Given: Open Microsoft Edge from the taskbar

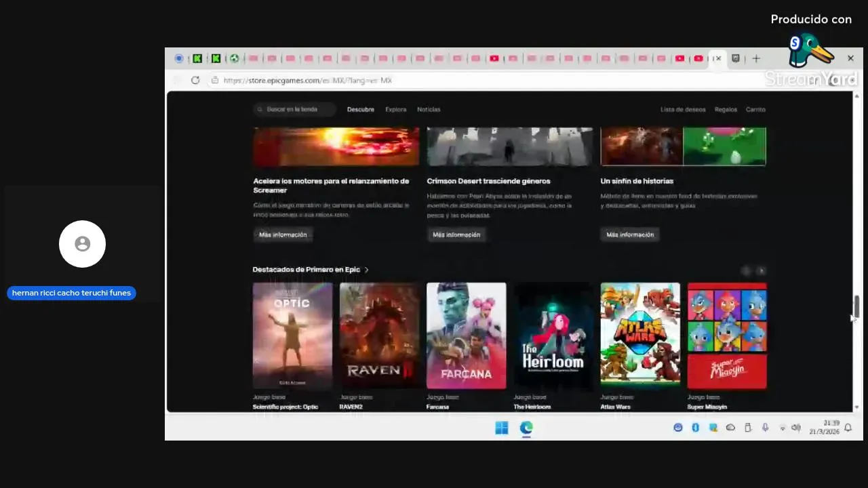Looking at the screenshot, I should tap(526, 428).
